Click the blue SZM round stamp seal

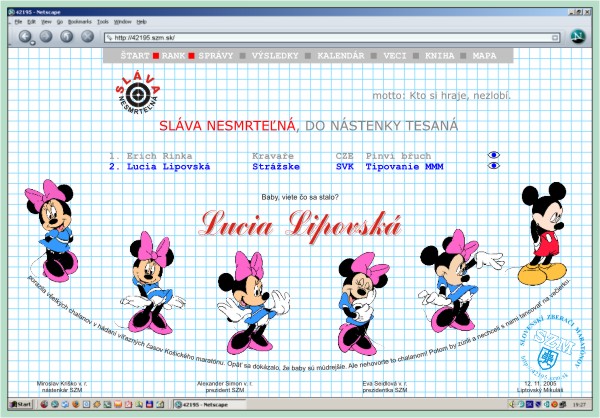click(x=552, y=348)
